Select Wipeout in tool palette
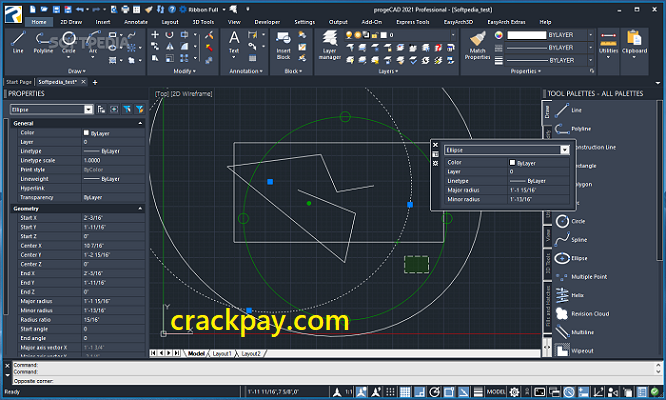Viewport: 666px width, 400px height. pos(574,351)
